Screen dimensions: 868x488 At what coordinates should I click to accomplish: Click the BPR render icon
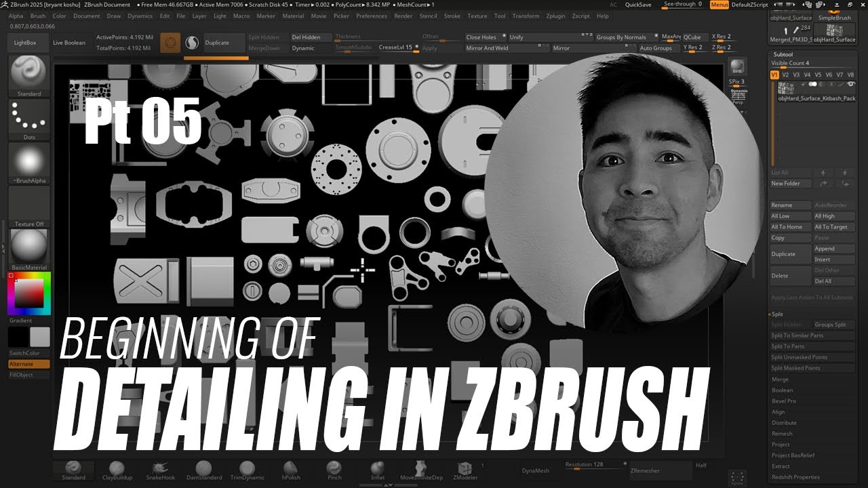[x=736, y=67]
